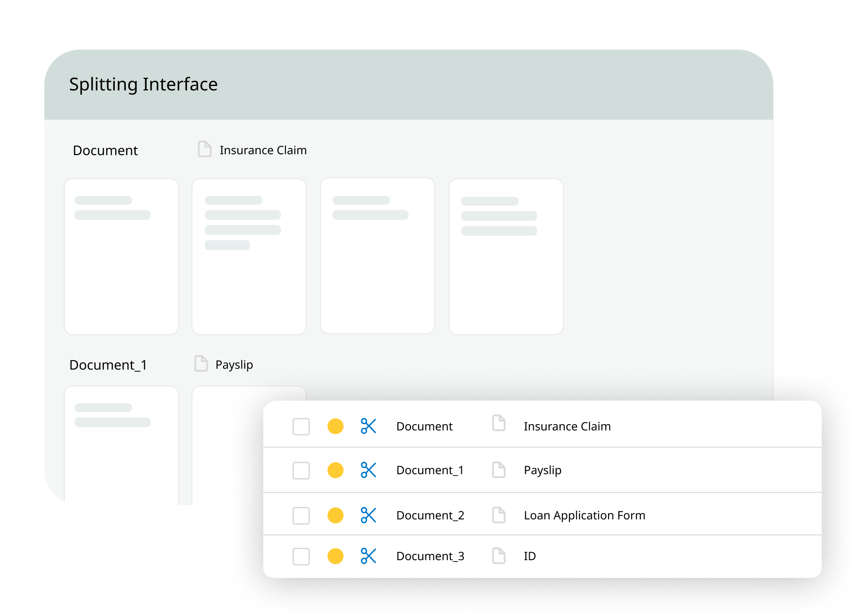Image resolution: width=851 pixels, height=616 pixels.
Task: Open the first page thumbnail of Insurance Claim
Action: pos(121,256)
